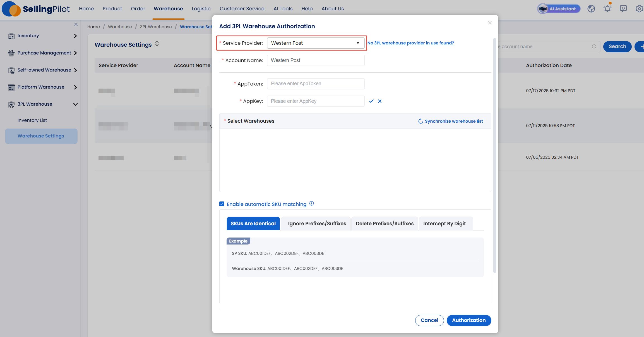Image resolution: width=644 pixels, height=337 pixels.
Task: Click the Inventory sidebar icon
Action: click(11, 36)
